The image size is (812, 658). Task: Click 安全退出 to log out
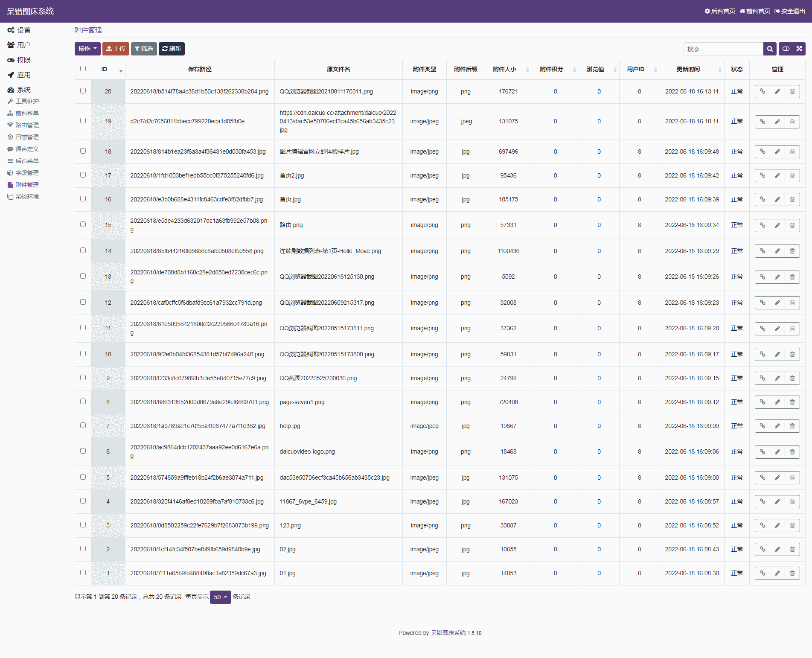(790, 11)
